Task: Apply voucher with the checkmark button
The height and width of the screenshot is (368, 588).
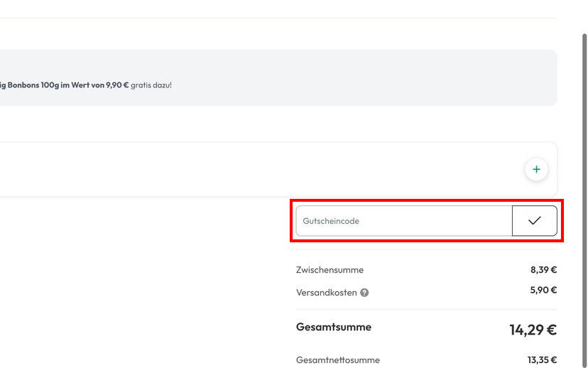Action: [534, 220]
